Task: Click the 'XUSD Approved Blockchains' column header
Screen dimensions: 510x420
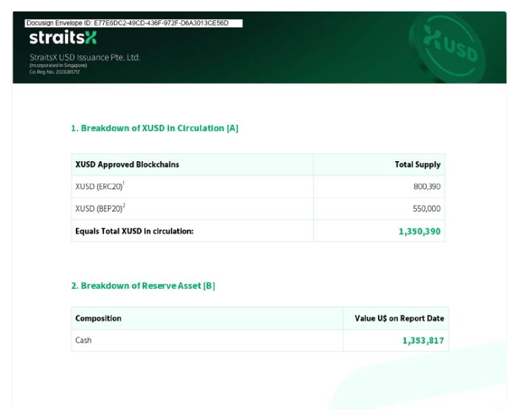Action: coord(127,164)
